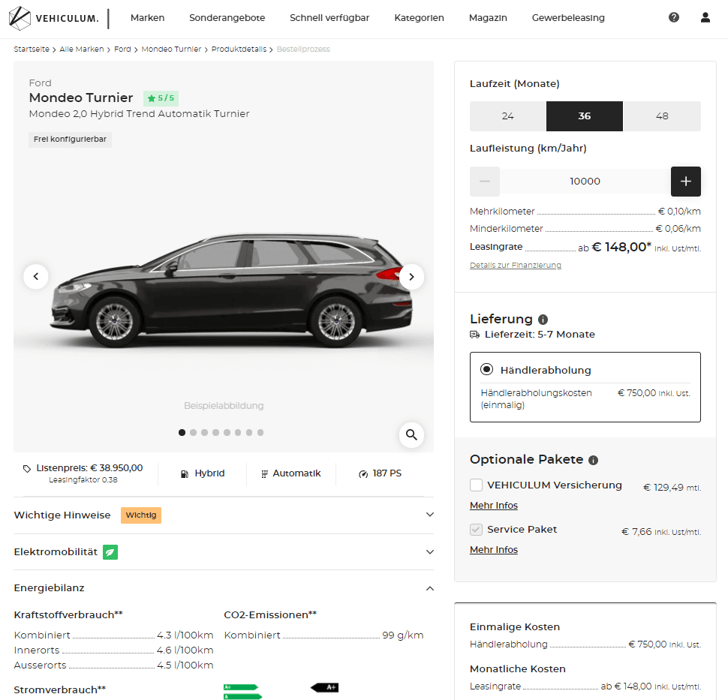Collapse the Energiebilanz section
Viewport: 728px width, 700px height.
224,588
